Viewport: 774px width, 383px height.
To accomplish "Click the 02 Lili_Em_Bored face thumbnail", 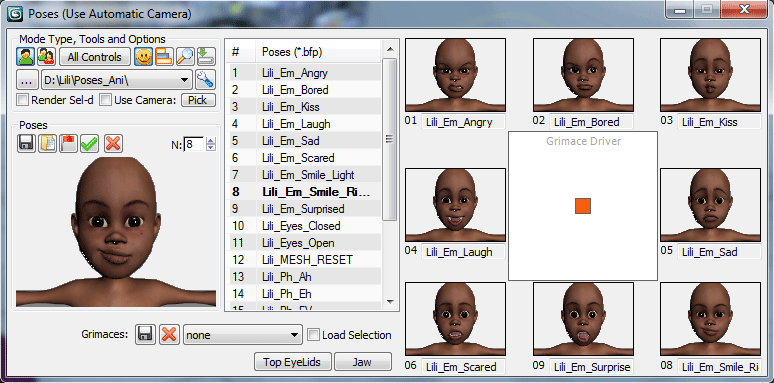I will pyautogui.click(x=583, y=75).
